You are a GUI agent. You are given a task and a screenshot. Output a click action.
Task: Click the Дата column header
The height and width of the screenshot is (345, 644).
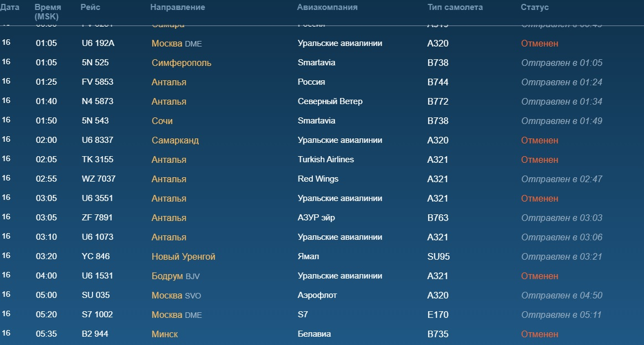[x=9, y=7]
